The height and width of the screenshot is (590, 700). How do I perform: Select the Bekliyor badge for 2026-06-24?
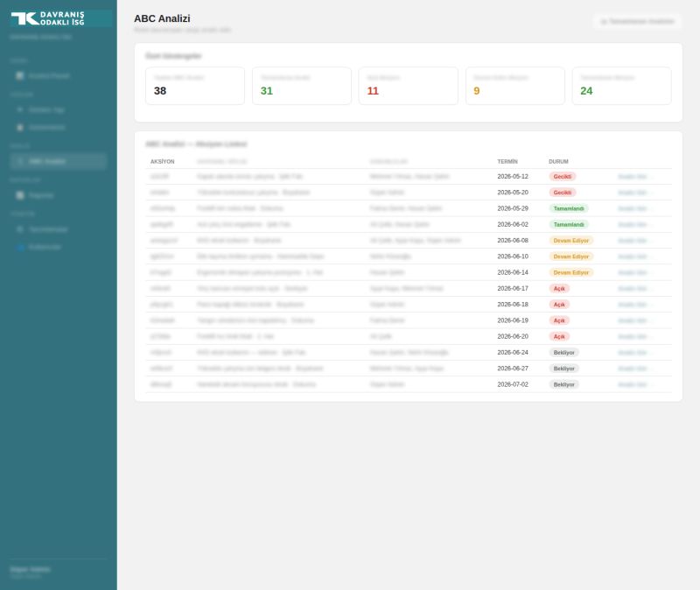tap(563, 353)
